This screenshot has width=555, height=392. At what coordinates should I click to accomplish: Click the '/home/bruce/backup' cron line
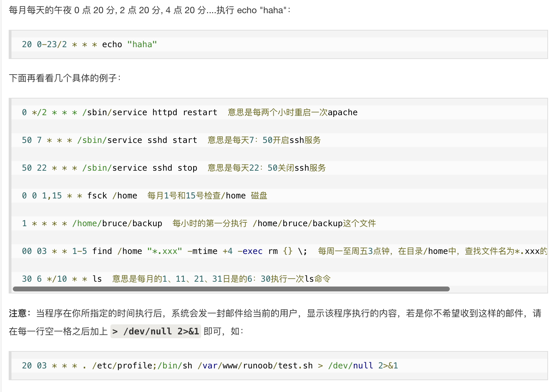point(199,223)
